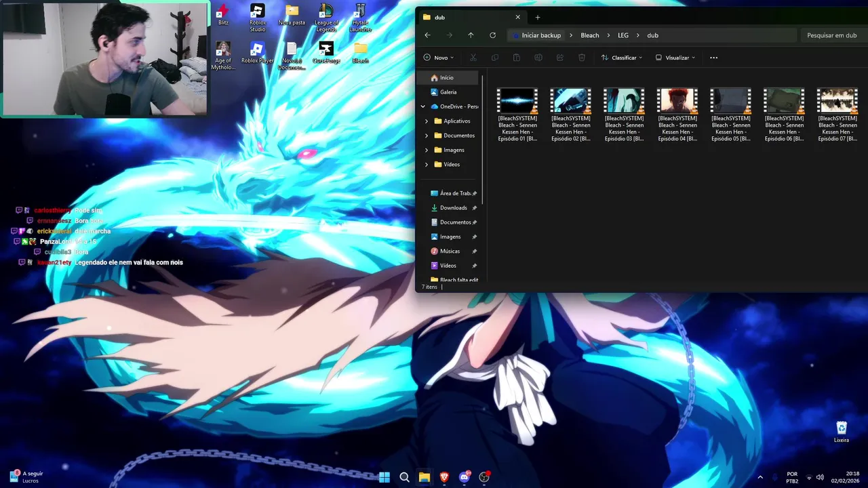
Task: Open the Classificar sort dropdown
Action: click(622, 58)
